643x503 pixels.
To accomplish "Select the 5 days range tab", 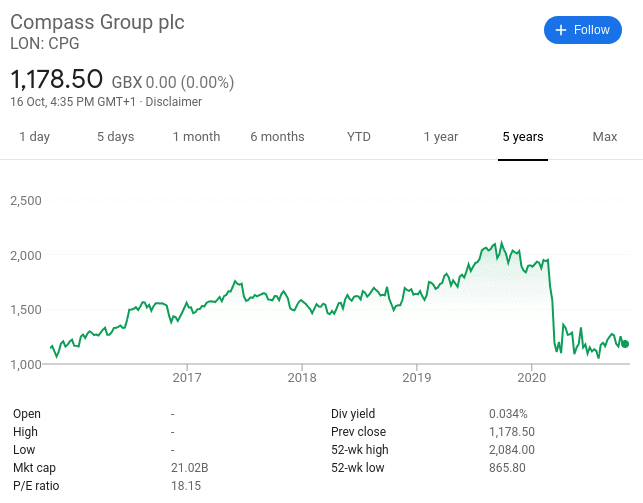I will click(116, 137).
